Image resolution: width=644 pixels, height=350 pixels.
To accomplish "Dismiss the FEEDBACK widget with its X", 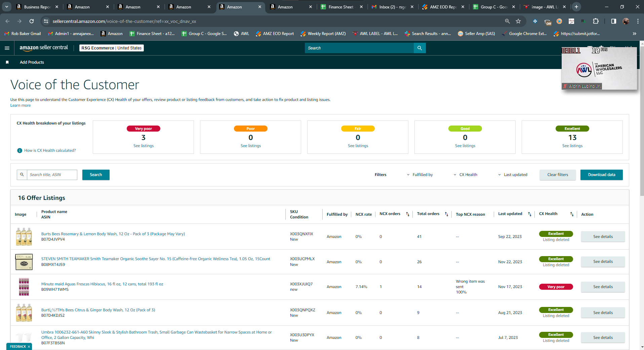I will (x=29, y=347).
